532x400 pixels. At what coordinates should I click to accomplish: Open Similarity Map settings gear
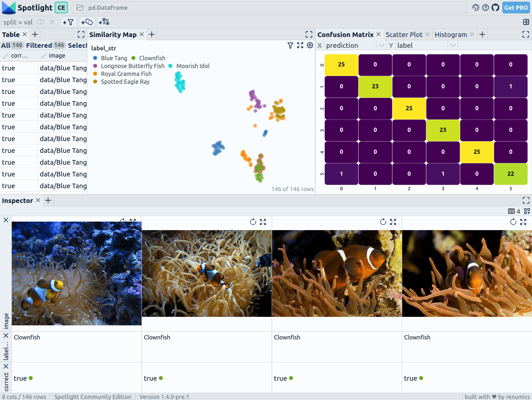click(x=310, y=45)
